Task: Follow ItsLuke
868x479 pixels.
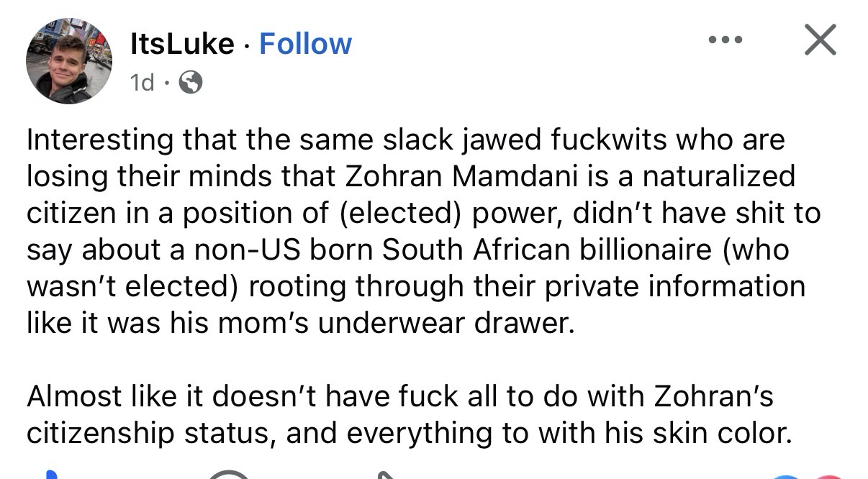Action: (x=305, y=45)
